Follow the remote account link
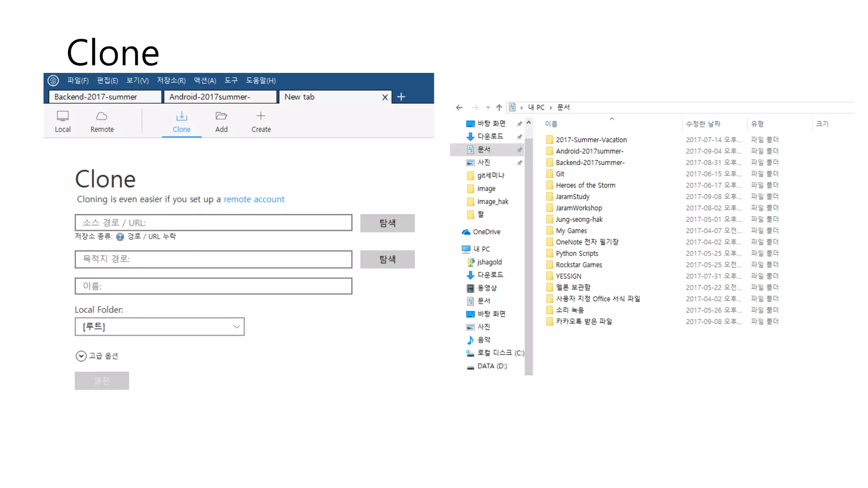Image resolution: width=868 pixels, height=488 pixels. [254, 200]
